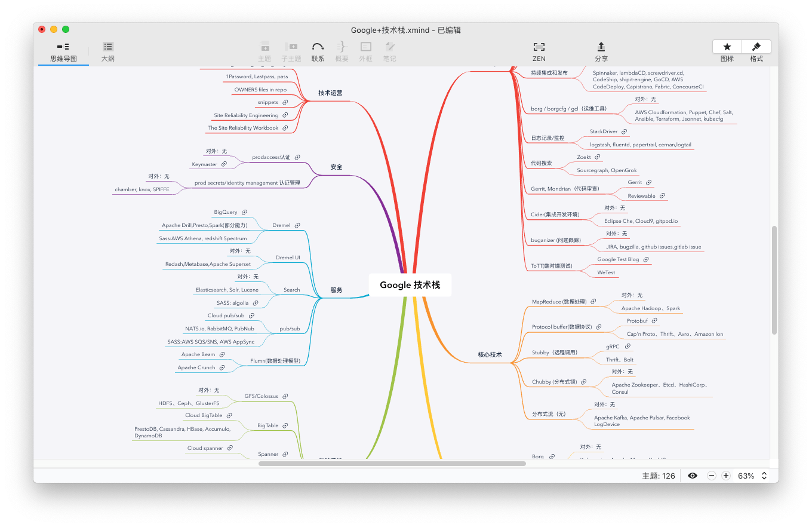
Task: Select the 服务 branch topic
Action: [336, 290]
